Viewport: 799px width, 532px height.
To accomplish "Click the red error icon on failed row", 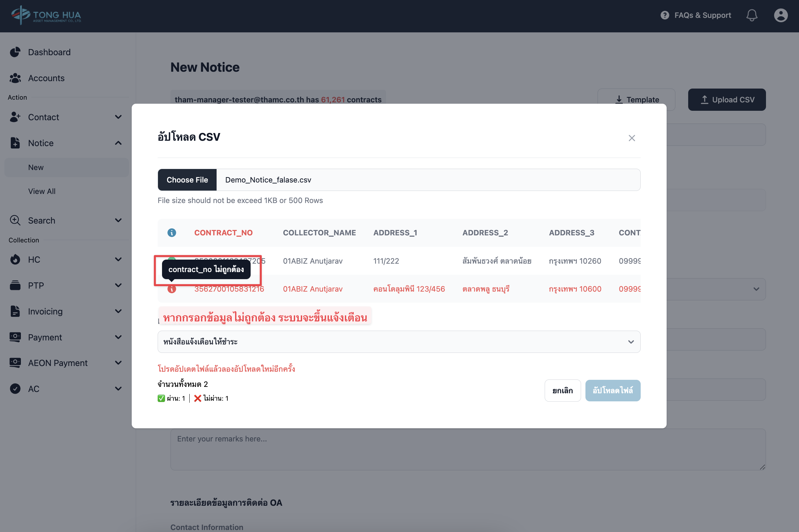I will click(172, 289).
